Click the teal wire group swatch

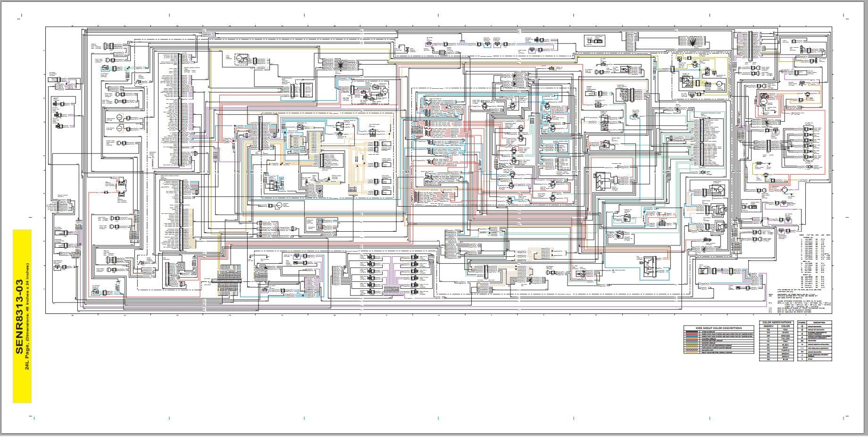[x=692, y=343]
